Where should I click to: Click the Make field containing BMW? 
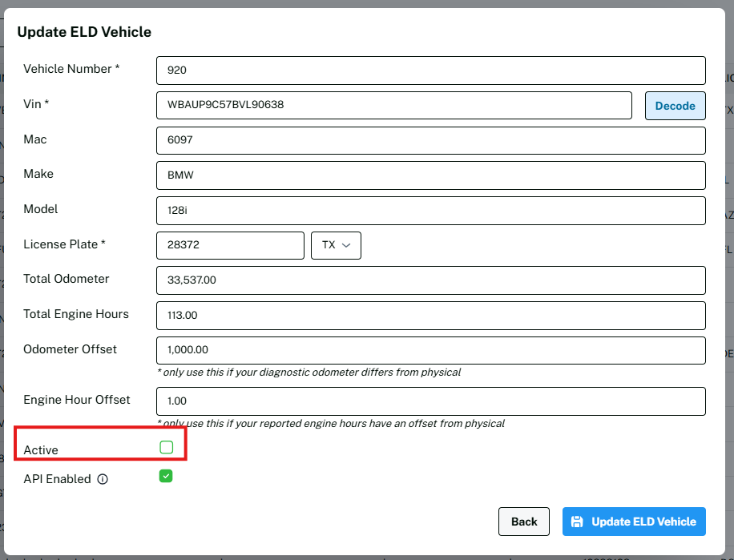click(430, 175)
